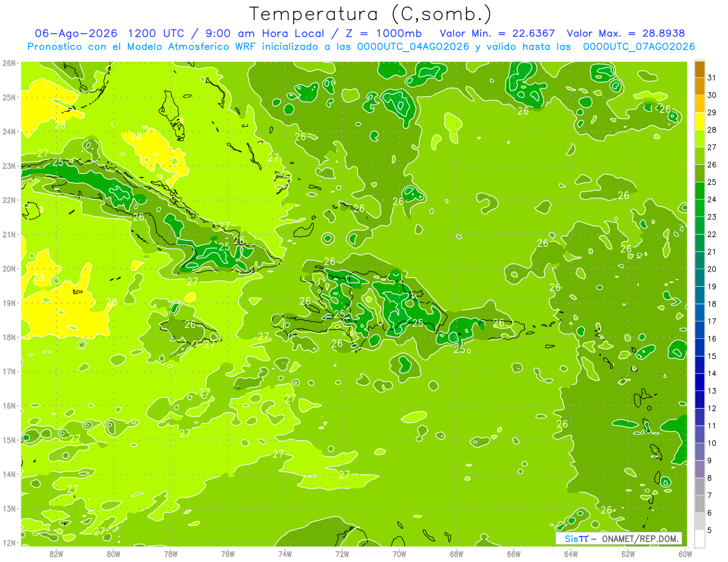Click the 'Temperatura (C,somb.)' chart title
The image size is (728, 562).
(371, 14)
